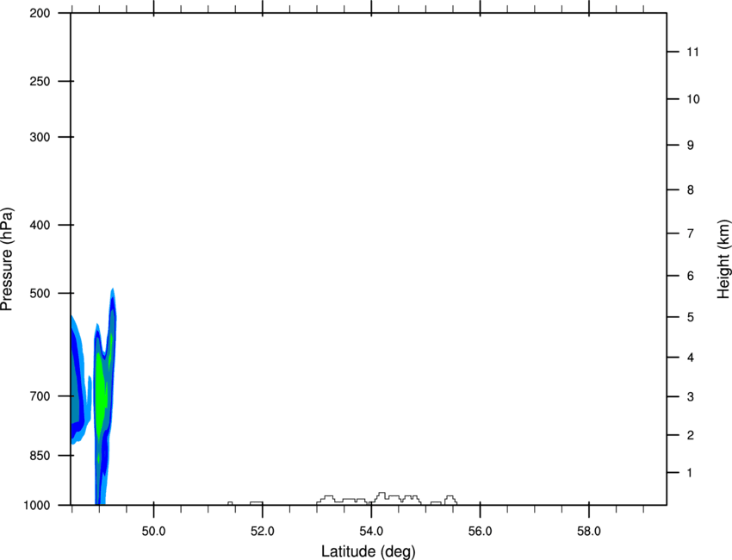Click pressure tick label 1000
The width and height of the screenshot is (732, 560).
(x=37, y=505)
